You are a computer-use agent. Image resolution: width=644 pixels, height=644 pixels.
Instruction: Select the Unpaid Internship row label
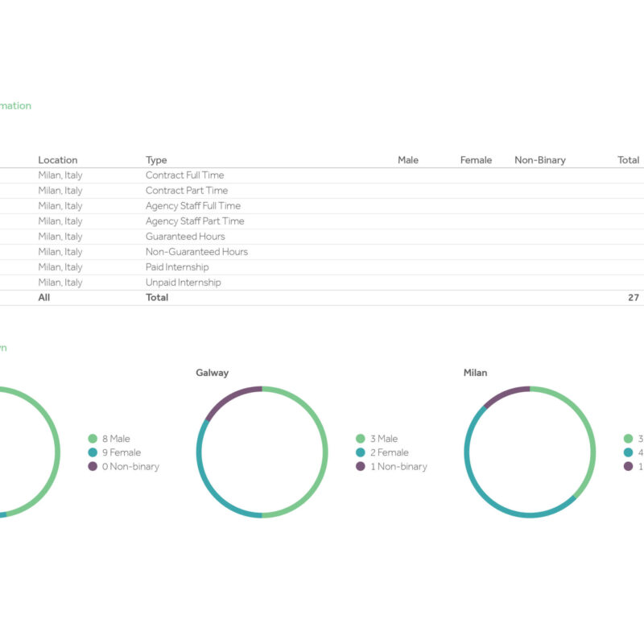[x=184, y=283]
